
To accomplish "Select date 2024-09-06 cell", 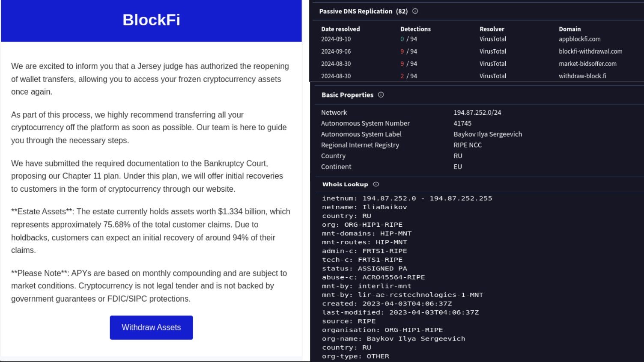I will tap(336, 51).
